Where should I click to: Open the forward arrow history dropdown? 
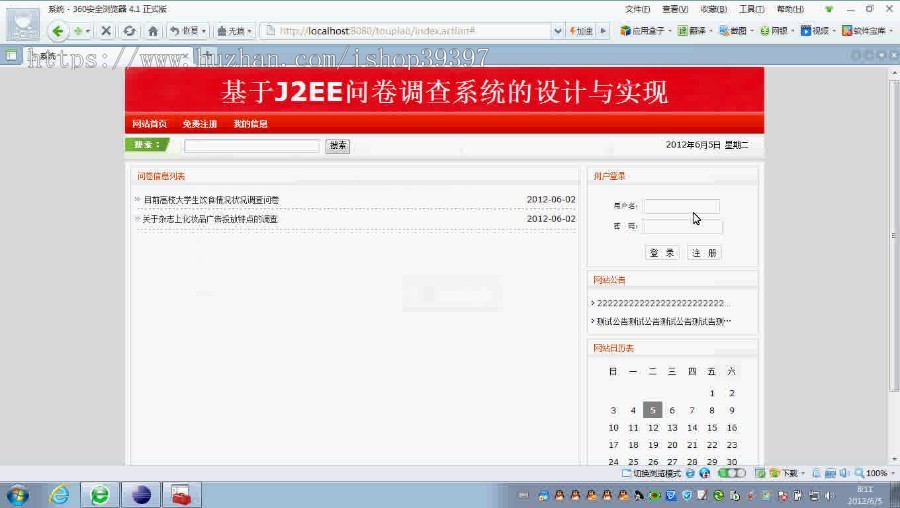click(88, 31)
